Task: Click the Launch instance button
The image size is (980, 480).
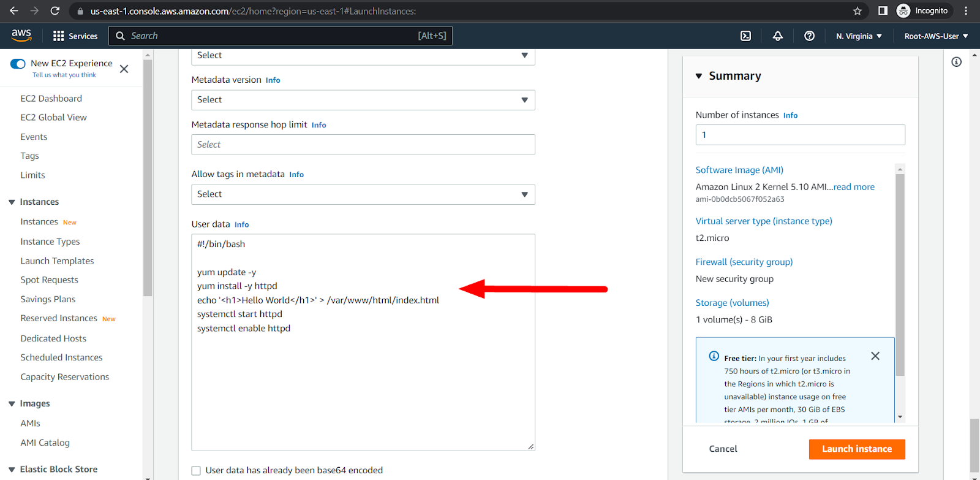Action: tap(857, 449)
